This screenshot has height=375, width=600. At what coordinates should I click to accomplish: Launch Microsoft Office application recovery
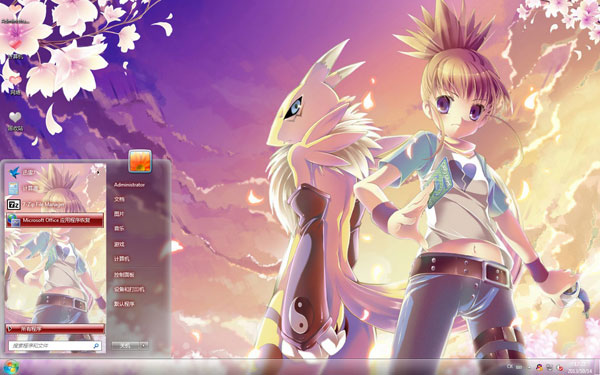(x=55, y=220)
